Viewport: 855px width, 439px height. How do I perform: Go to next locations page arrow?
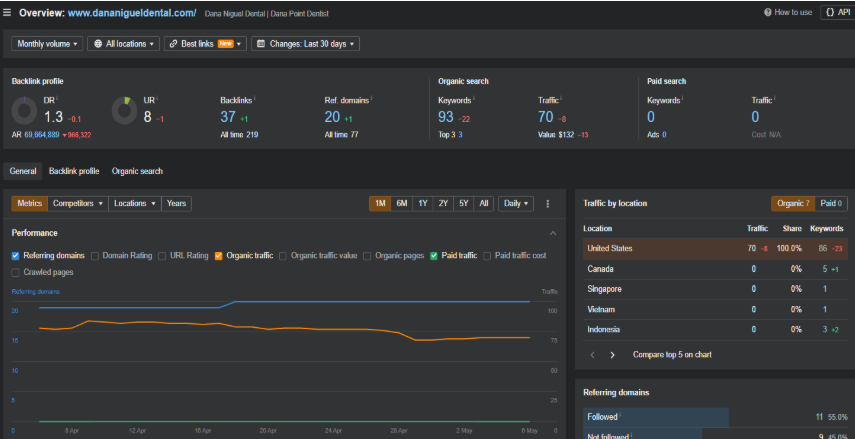pyautogui.click(x=612, y=355)
